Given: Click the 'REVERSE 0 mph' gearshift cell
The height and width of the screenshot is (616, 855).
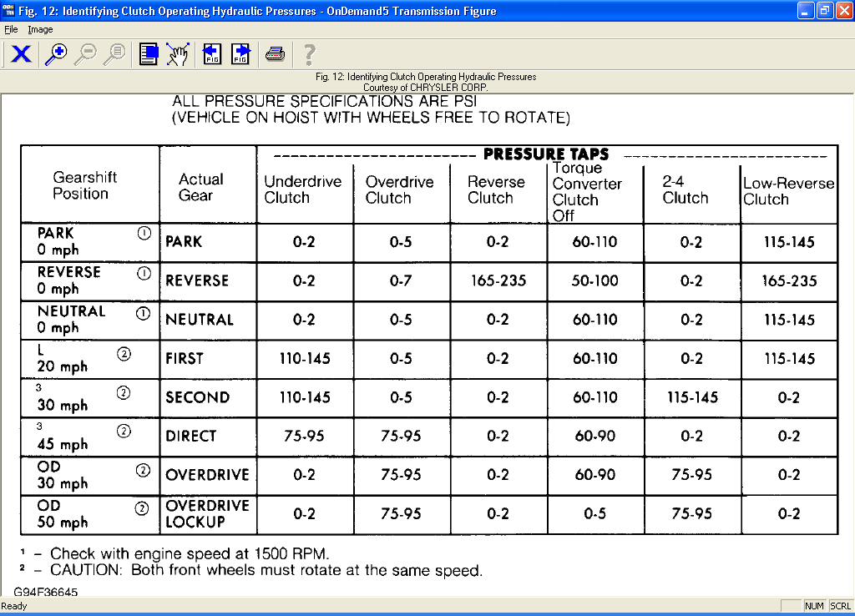Looking at the screenshot, I should coord(90,280).
